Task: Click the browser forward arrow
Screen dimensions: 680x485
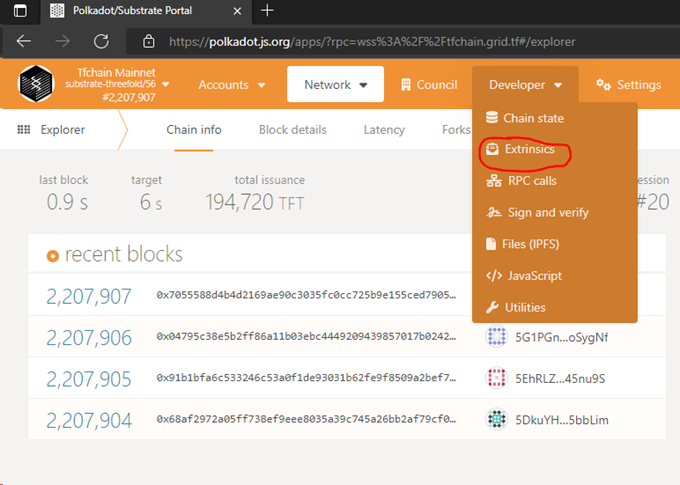Action: [x=62, y=41]
